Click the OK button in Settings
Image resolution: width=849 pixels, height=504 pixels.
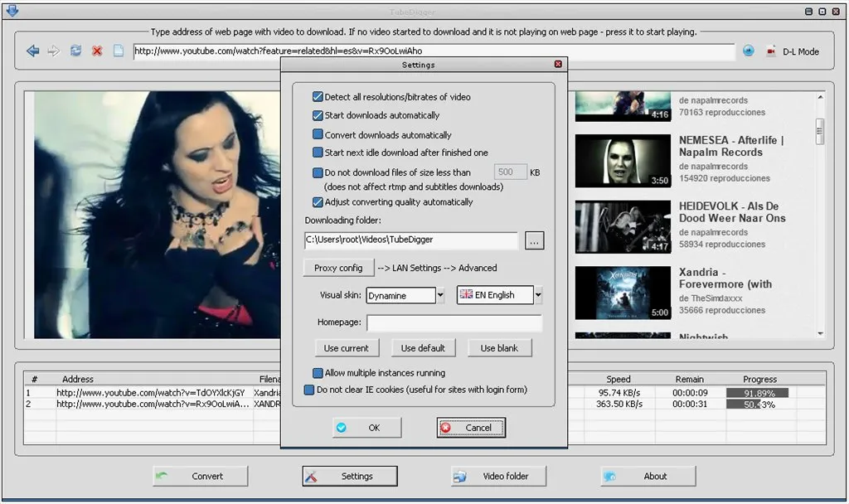click(366, 428)
